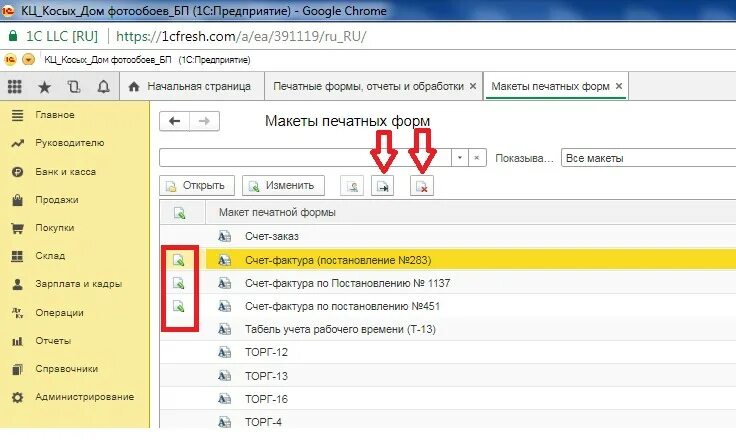The height and width of the screenshot is (440, 736).
Task: Open the history icon next to the star
Action: point(74,86)
